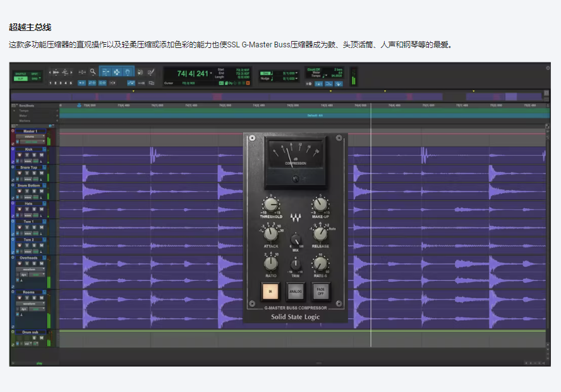Image resolution: width=561 pixels, height=392 pixels.
Task: Select the Scrubber speaker tool
Action: pyautogui.click(x=140, y=72)
